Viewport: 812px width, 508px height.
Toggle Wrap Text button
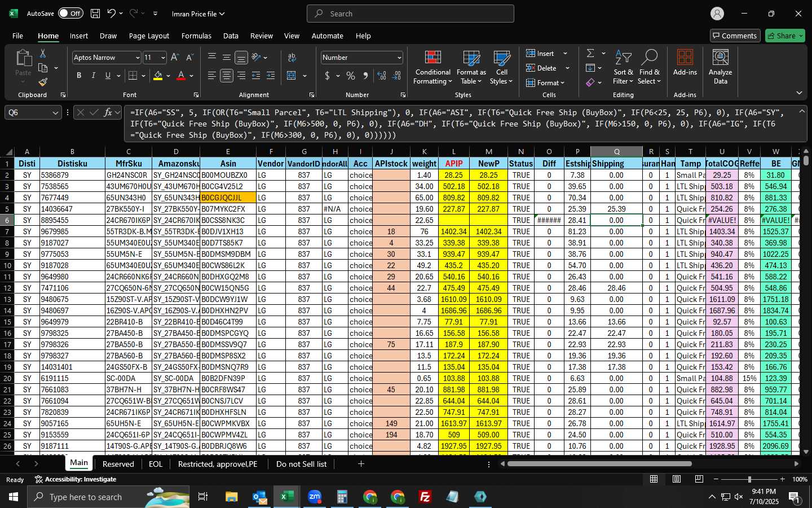292,57
